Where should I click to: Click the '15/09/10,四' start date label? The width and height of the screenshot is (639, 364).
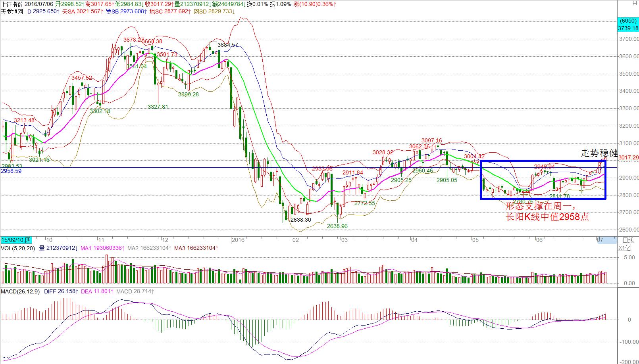click(16, 240)
